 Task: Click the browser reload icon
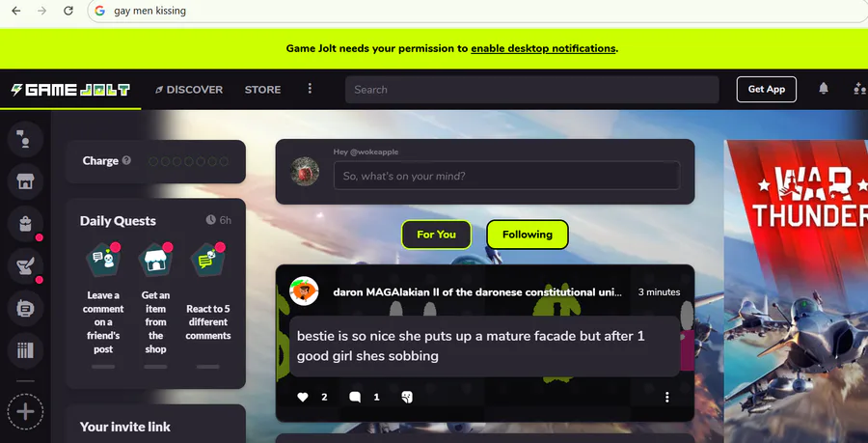pos(68,11)
